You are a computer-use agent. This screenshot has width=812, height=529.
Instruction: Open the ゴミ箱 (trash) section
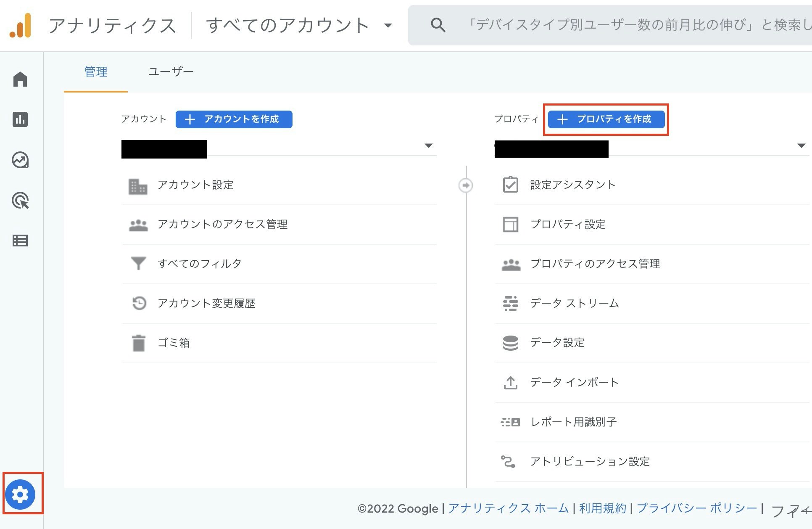(x=174, y=342)
